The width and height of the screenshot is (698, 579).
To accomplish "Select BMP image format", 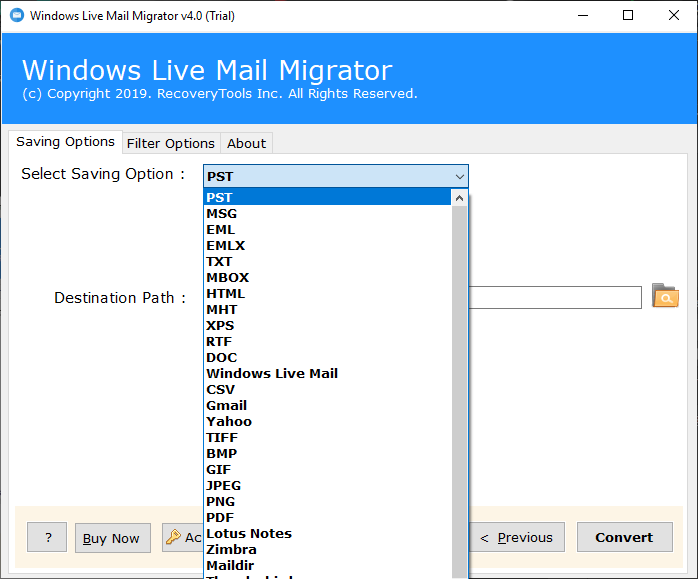I will 327,454.
